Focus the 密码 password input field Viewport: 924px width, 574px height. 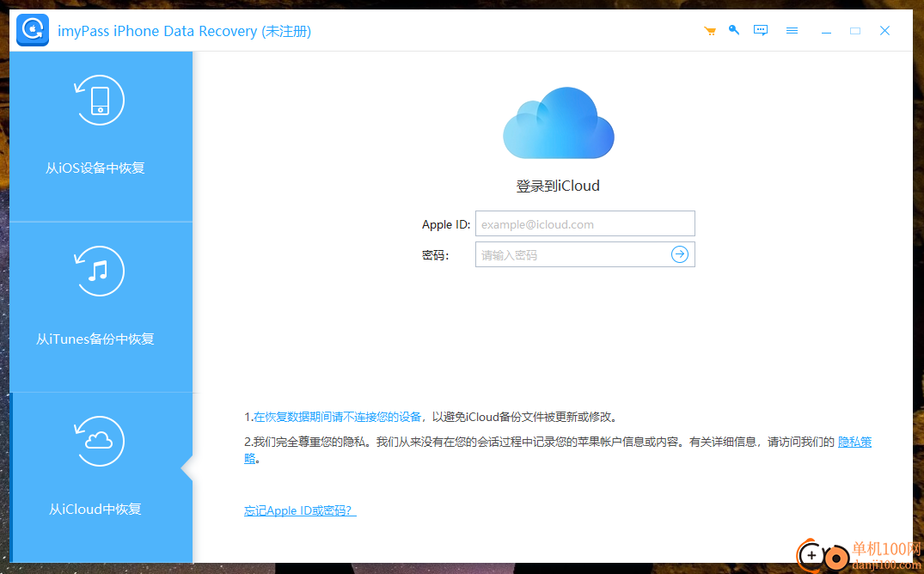[x=585, y=254]
